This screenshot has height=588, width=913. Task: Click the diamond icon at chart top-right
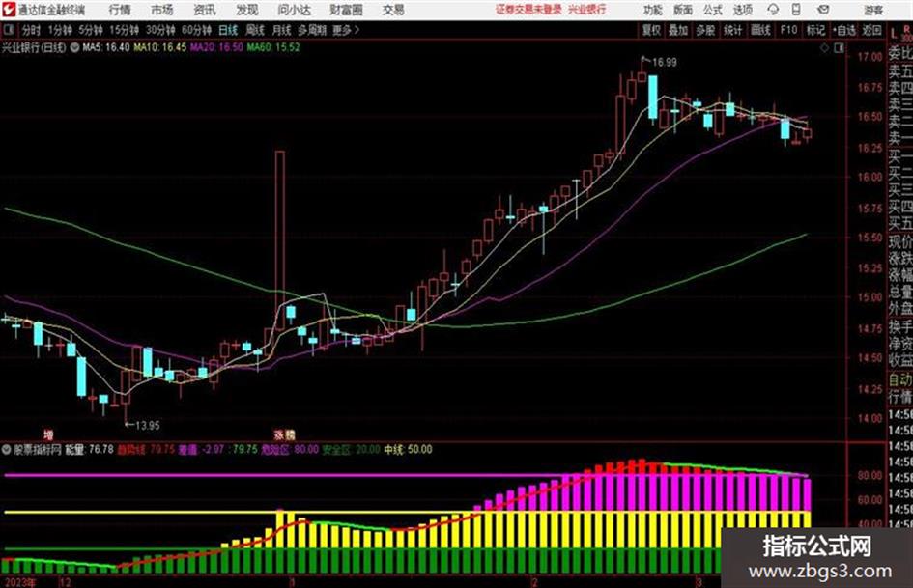click(x=824, y=48)
